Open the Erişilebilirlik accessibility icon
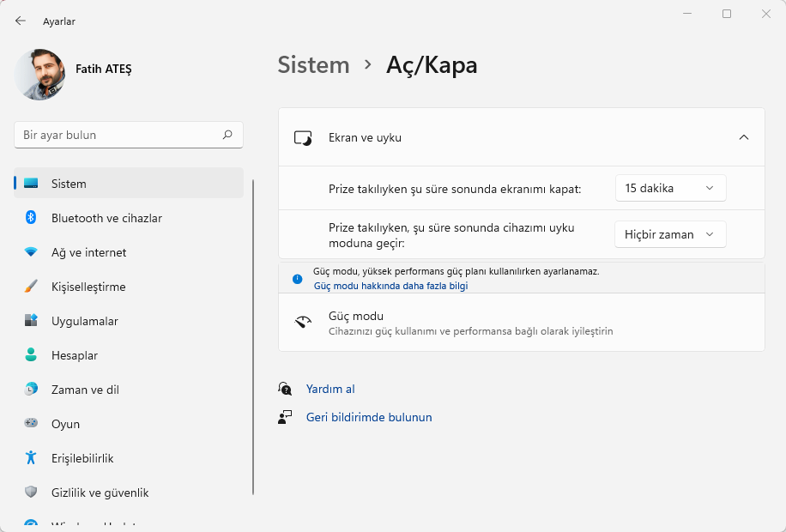 pyautogui.click(x=31, y=458)
